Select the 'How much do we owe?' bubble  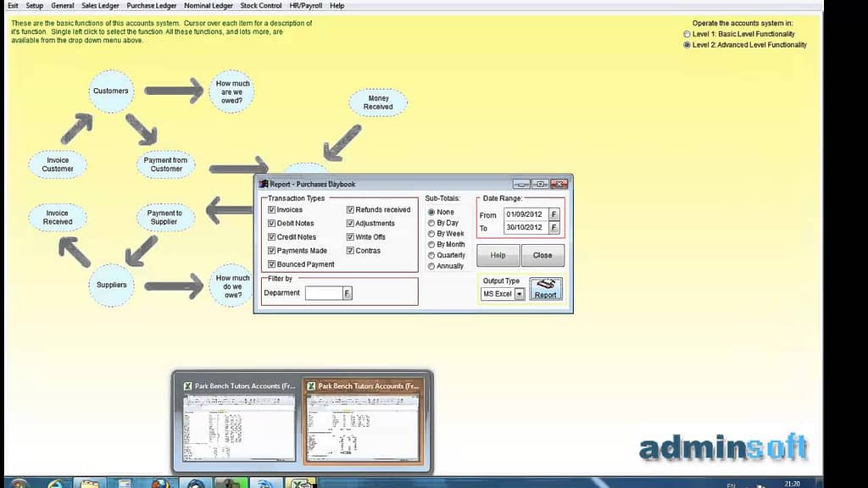[x=232, y=286]
